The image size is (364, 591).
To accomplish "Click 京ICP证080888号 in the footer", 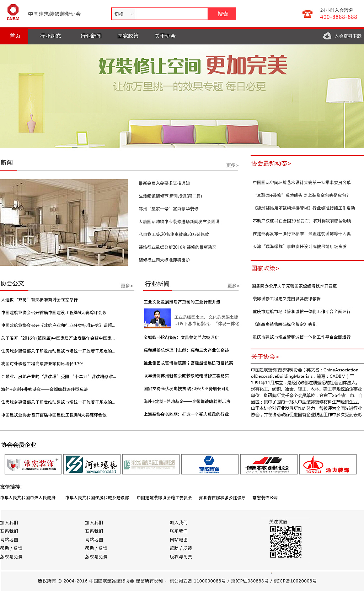I will point(250,581).
